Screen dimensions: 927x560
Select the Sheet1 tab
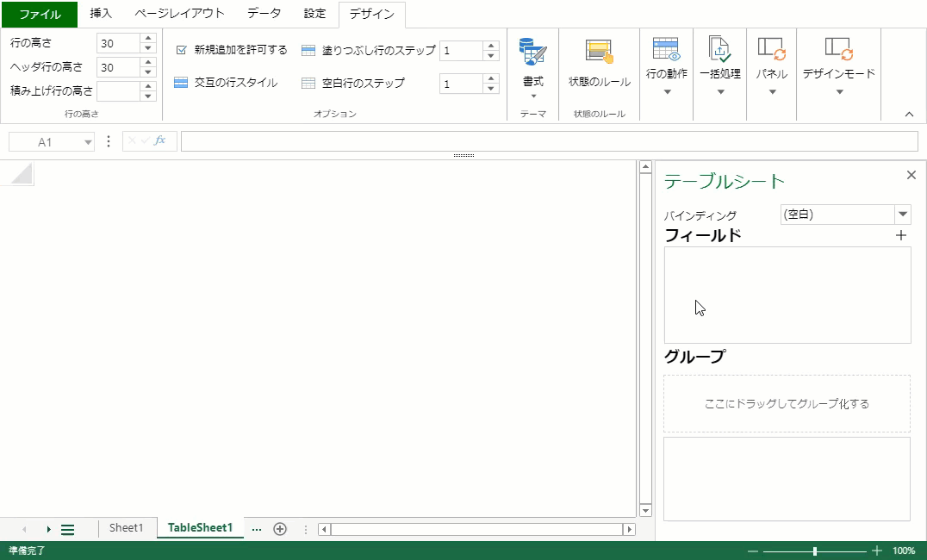126,527
